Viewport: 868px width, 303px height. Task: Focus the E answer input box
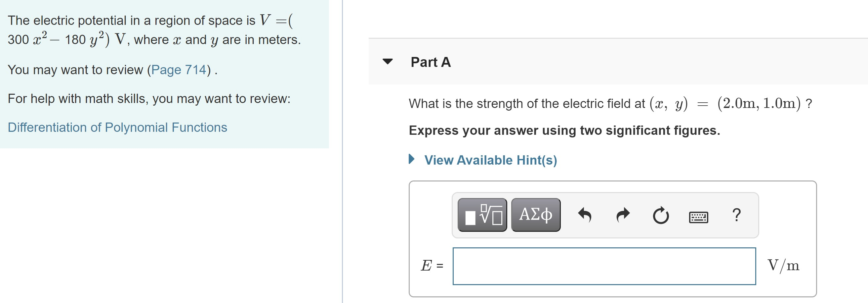click(604, 266)
